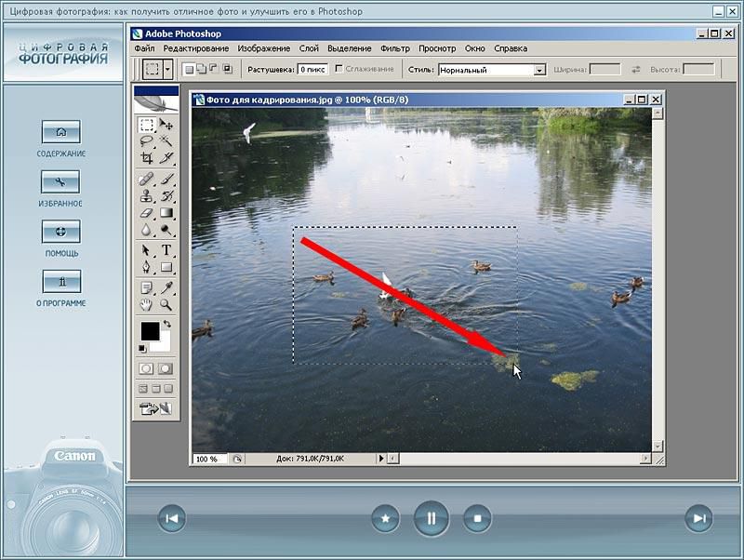
Task: Expand the marquee tool preset picker arrow
Action: tap(167, 69)
